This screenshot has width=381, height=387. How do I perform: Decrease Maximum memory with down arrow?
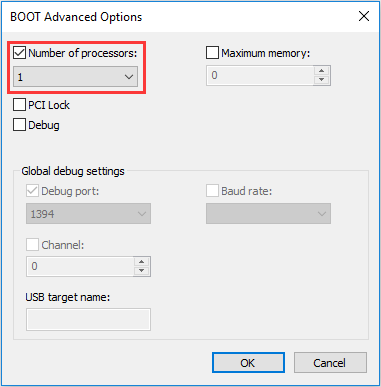coord(321,80)
